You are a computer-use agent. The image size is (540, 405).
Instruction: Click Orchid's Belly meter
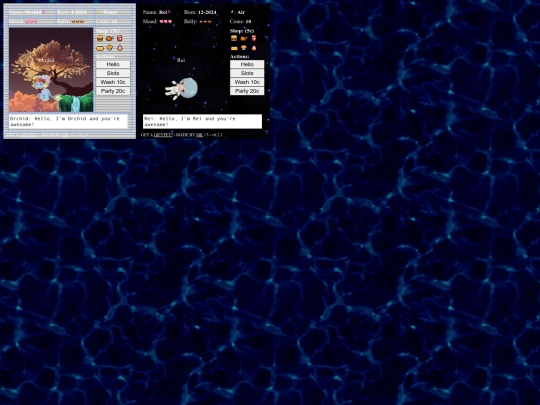tap(77, 21)
